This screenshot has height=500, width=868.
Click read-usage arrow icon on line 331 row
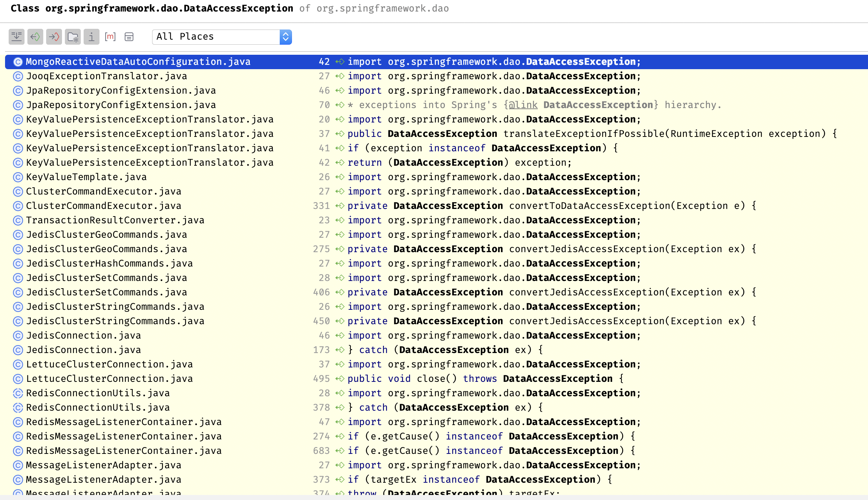click(340, 206)
